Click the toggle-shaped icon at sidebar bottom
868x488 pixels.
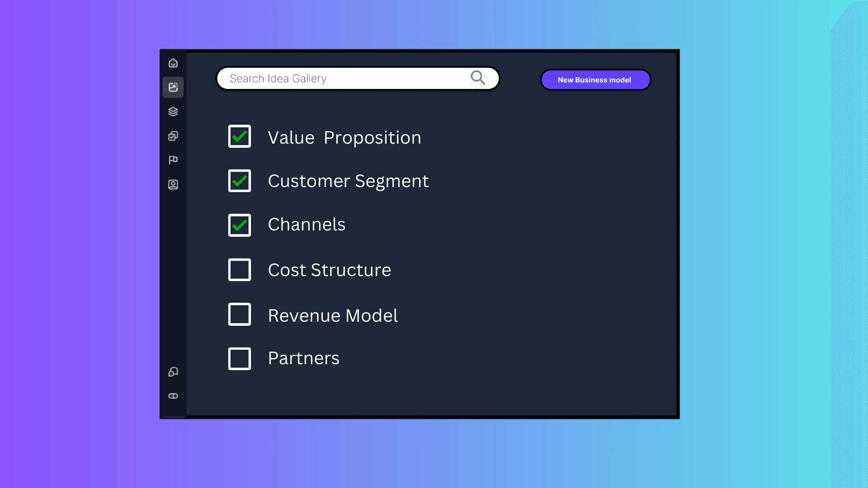(173, 396)
